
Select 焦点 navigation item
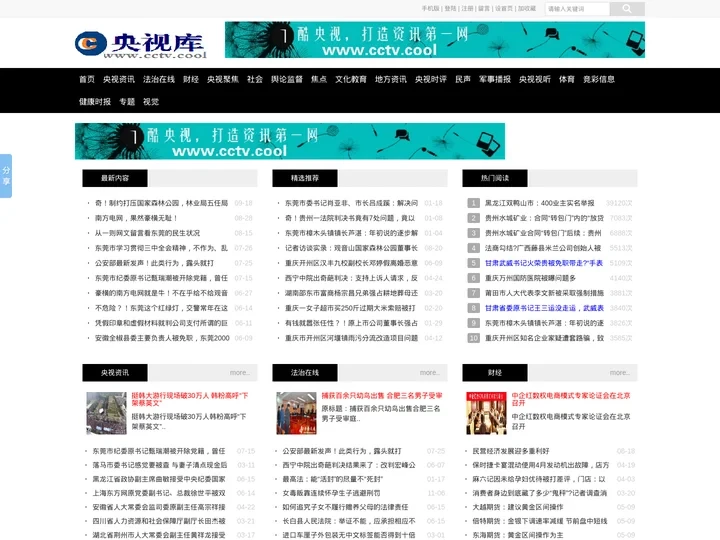click(319, 79)
